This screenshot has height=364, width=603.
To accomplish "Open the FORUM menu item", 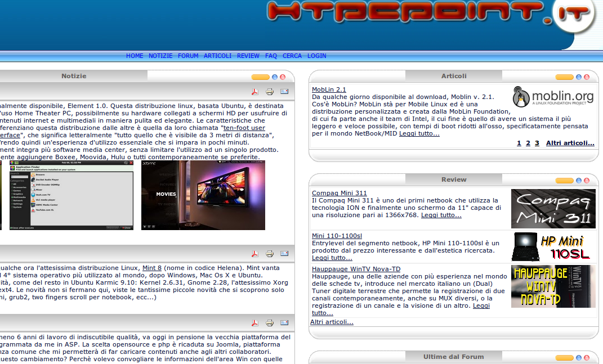I will [x=188, y=56].
